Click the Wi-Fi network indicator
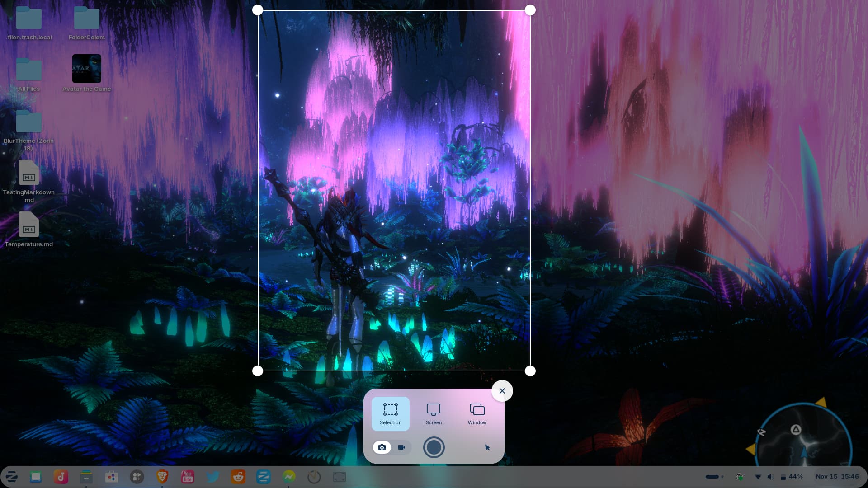The width and height of the screenshot is (868, 488). [758, 477]
